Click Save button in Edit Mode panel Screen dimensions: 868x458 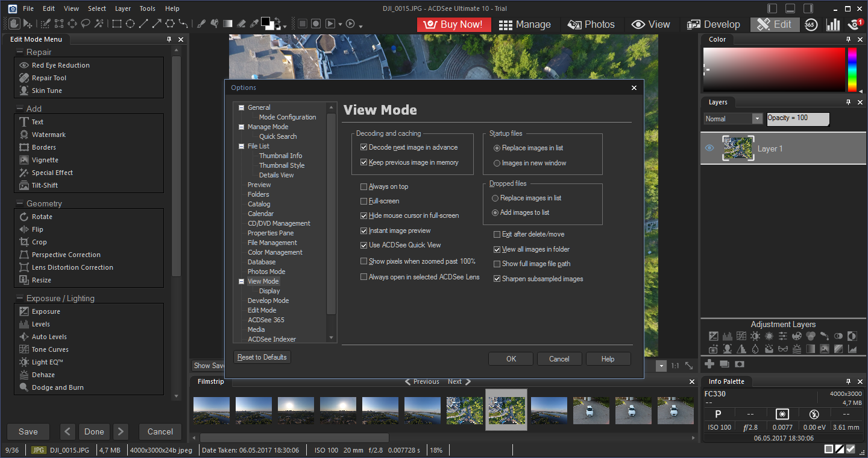28,431
